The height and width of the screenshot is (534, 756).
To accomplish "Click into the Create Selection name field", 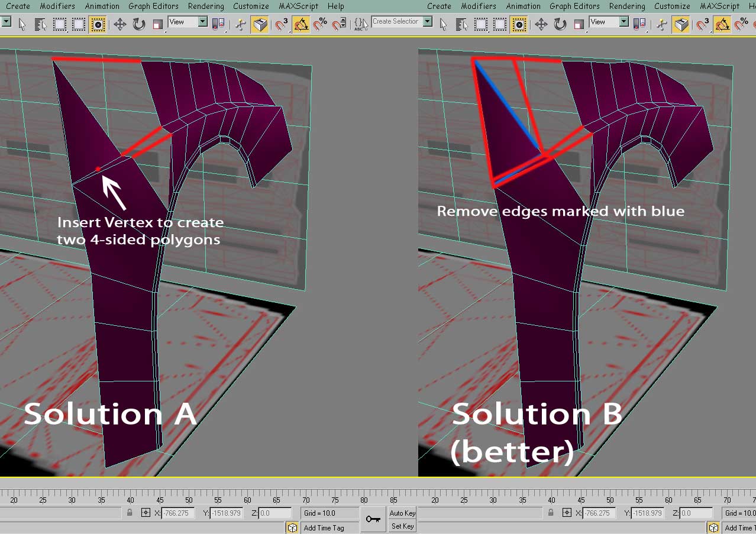I will coord(397,22).
